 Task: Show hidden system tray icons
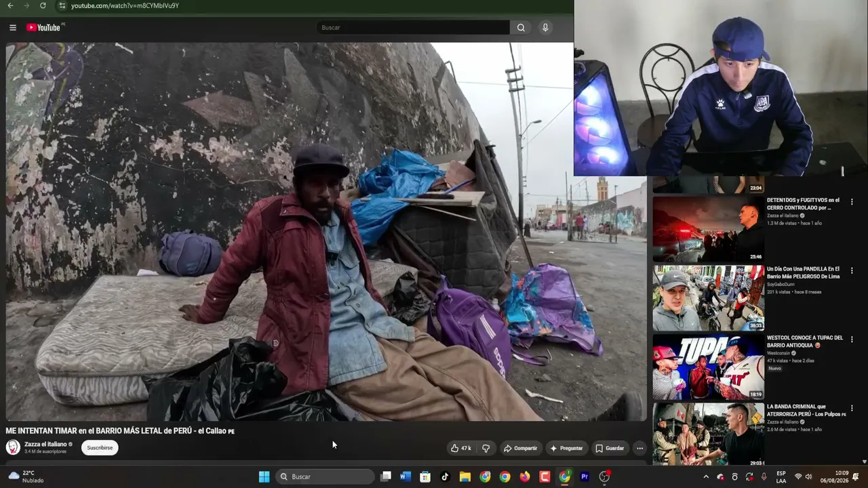[706, 476]
